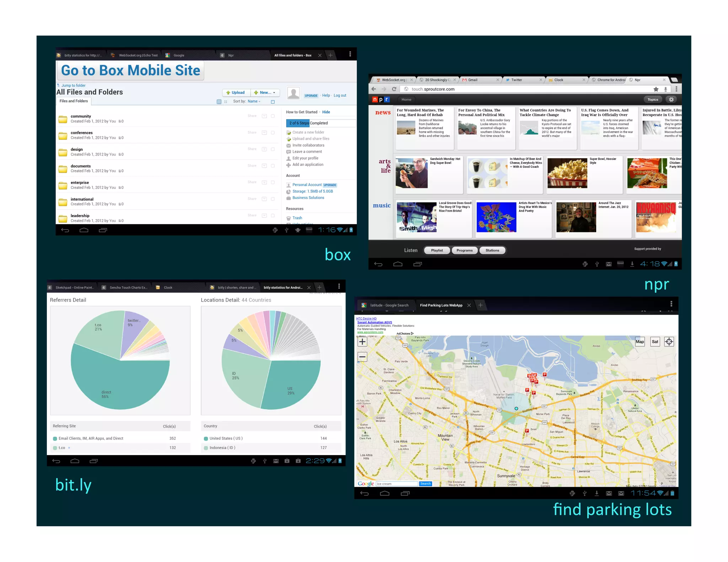
Task: Open options dropdown for international folder
Action: (x=264, y=199)
